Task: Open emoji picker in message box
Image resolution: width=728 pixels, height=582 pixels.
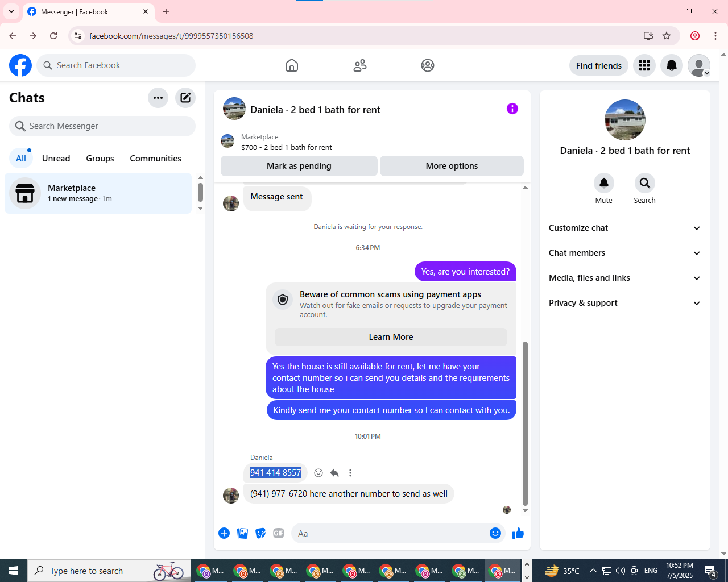Action: click(495, 533)
